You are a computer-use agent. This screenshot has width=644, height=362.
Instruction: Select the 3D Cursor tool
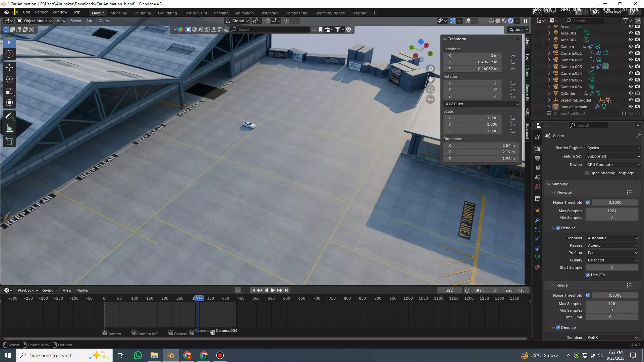tap(9, 54)
